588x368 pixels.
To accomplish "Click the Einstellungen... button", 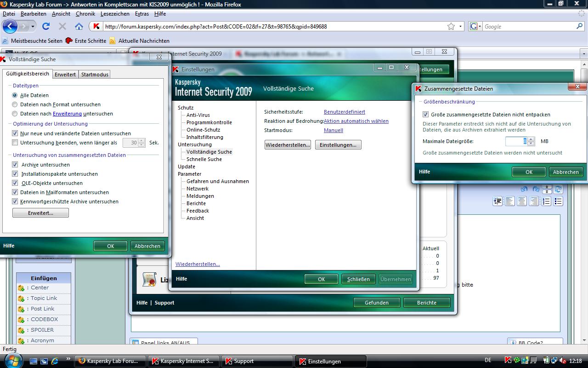I will click(x=338, y=145).
